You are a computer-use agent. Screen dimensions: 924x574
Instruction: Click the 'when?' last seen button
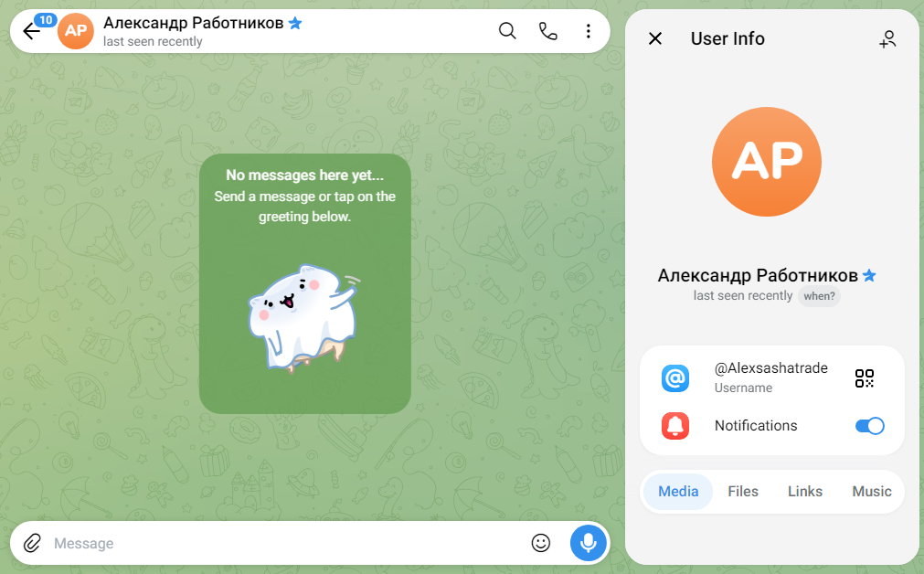(x=819, y=296)
